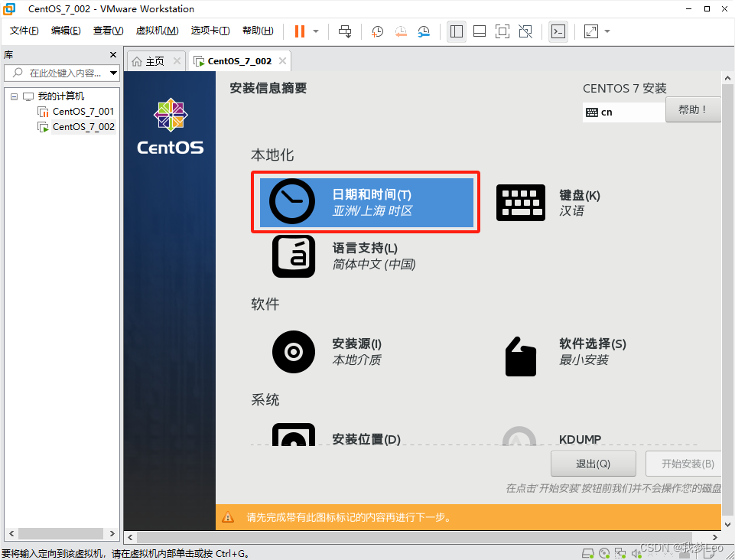This screenshot has height=560, width=735.
Task: Open 日期和时间 settings in the installer
Action: (x=365, y=201)
